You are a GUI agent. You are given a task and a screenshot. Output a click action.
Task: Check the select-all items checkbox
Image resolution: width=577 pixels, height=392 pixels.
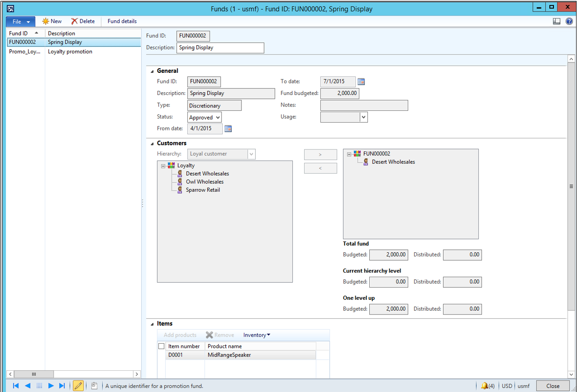(x=161, y=346)
